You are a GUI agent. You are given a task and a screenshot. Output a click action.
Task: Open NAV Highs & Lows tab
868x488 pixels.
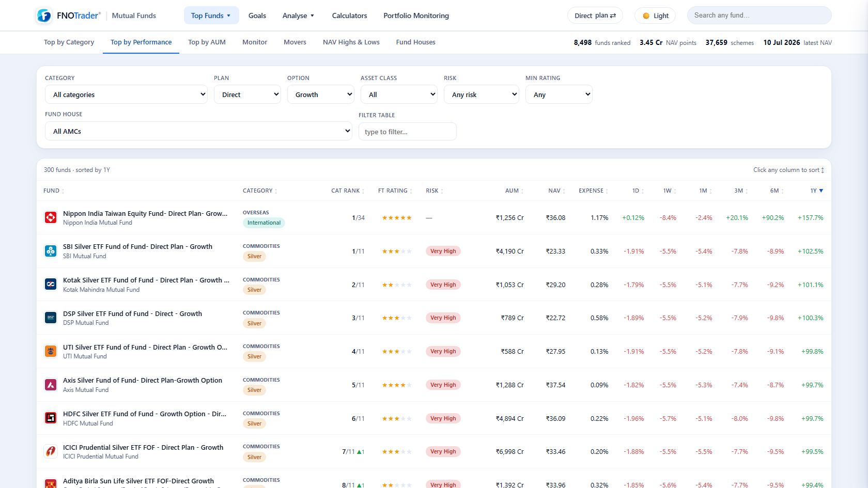click(x=351, y=42)
